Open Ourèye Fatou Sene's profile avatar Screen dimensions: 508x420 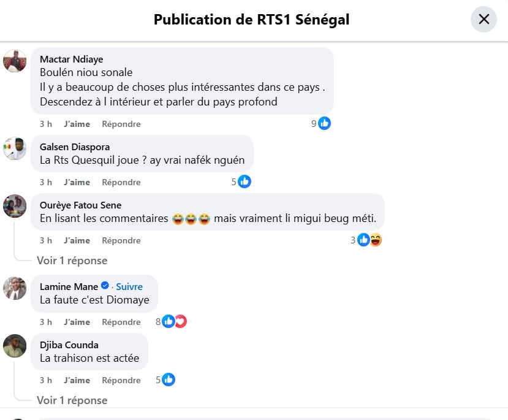[x=15, y=206]
